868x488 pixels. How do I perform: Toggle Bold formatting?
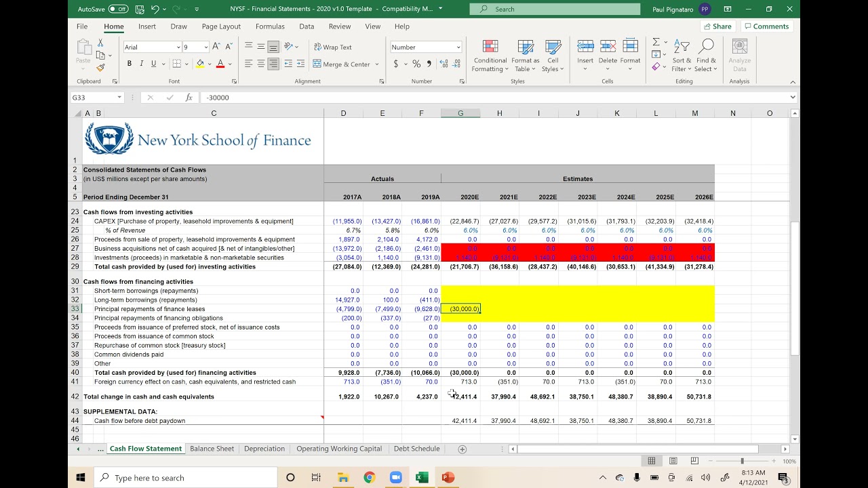tap(129, 64)
